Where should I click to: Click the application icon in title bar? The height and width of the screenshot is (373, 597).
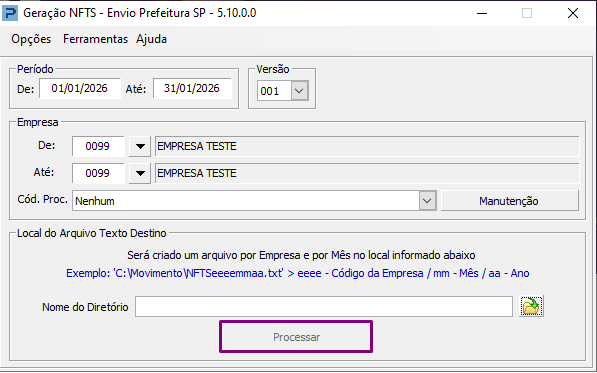tap(10, 13)
